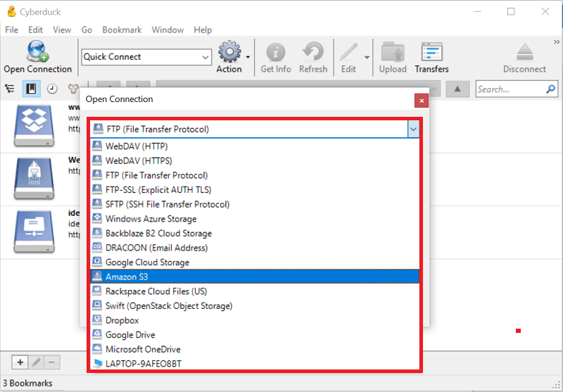This screenshot has width=563, height=392.
Task: Open the File menu
Action: pos(11,30)
